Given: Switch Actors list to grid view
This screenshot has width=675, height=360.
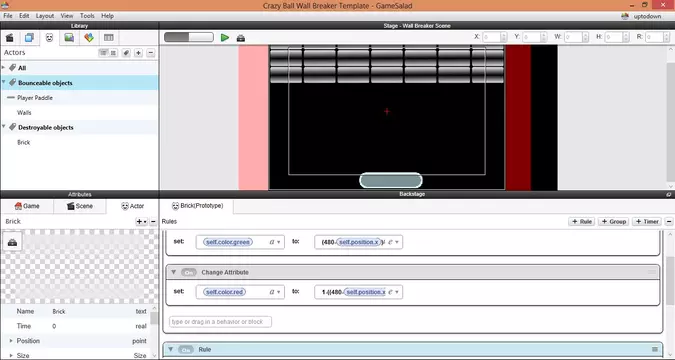Looking at the screenshot, I should [113, 53].
